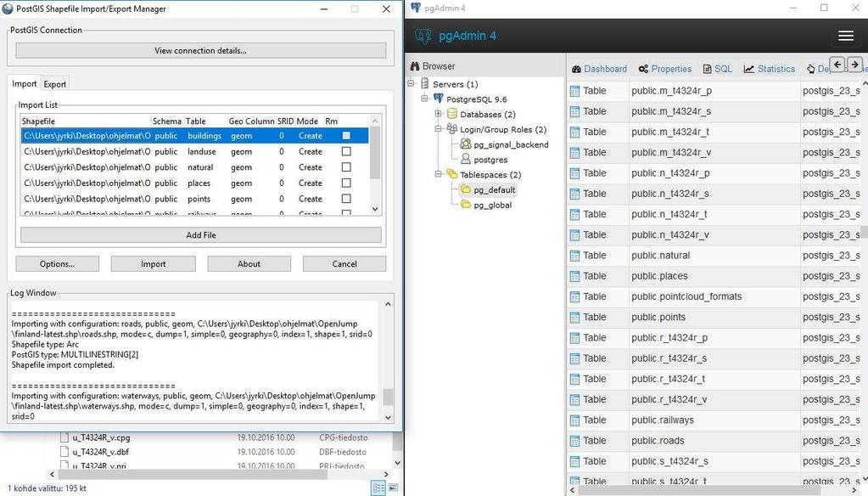Click the Databases cylinder icon
The image size is (868, 496).
click(x=451, y=114)
